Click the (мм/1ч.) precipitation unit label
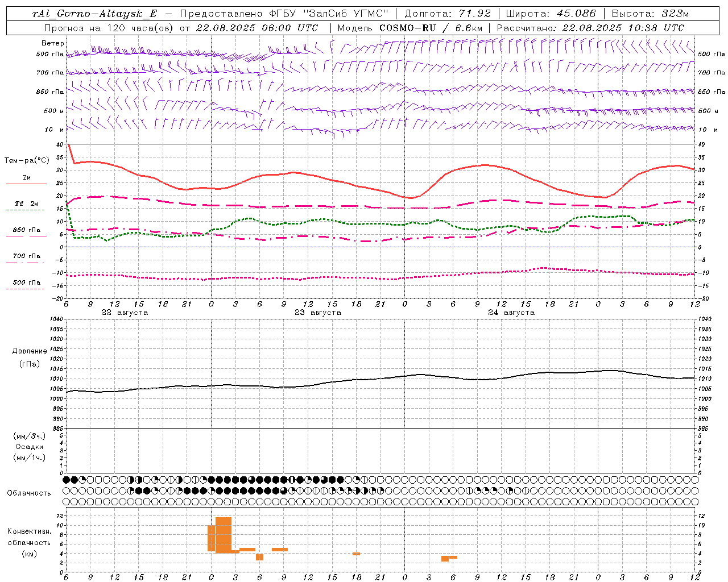Image resolution: width=728 pixels, height=582 pixels. [30, 458]
